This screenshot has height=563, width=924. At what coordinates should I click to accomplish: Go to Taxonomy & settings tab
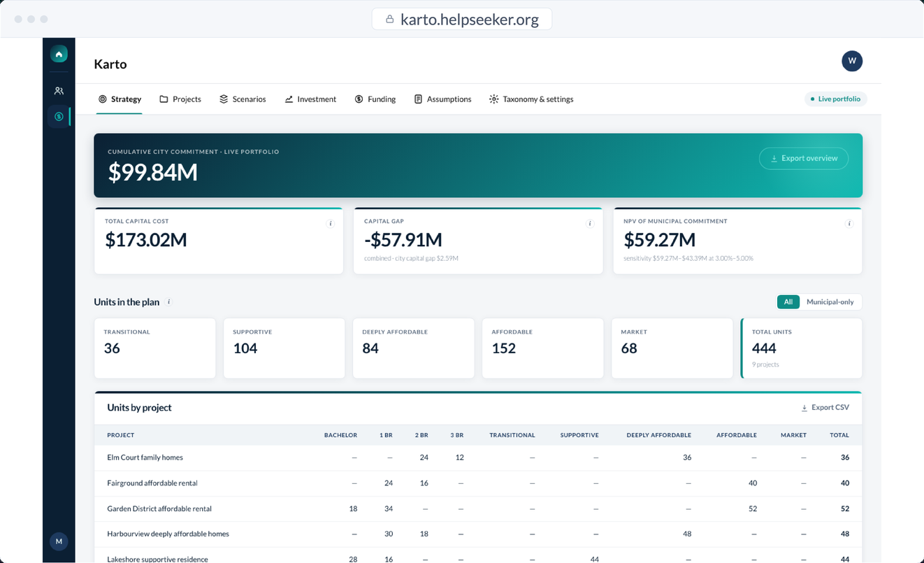[531, 99]
